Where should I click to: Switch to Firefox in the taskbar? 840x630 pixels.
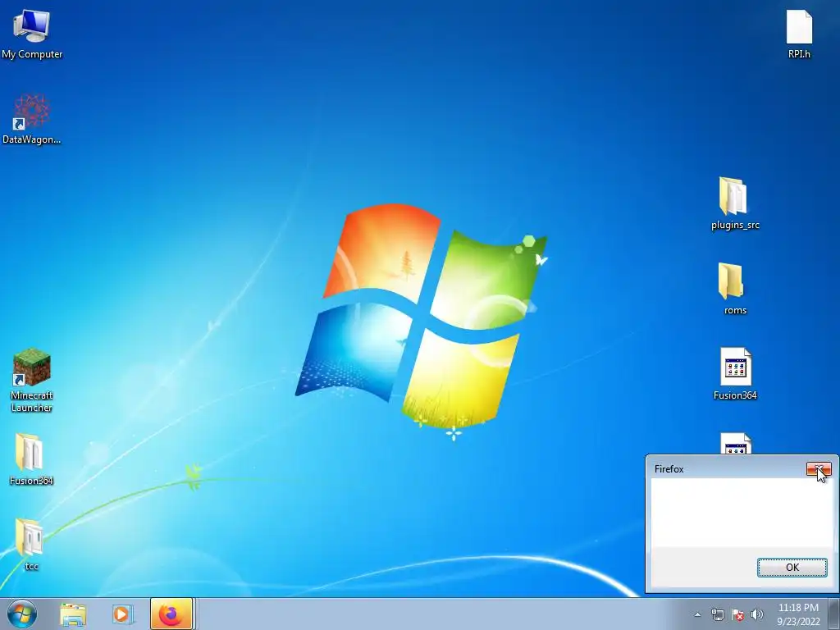(171, 614)
